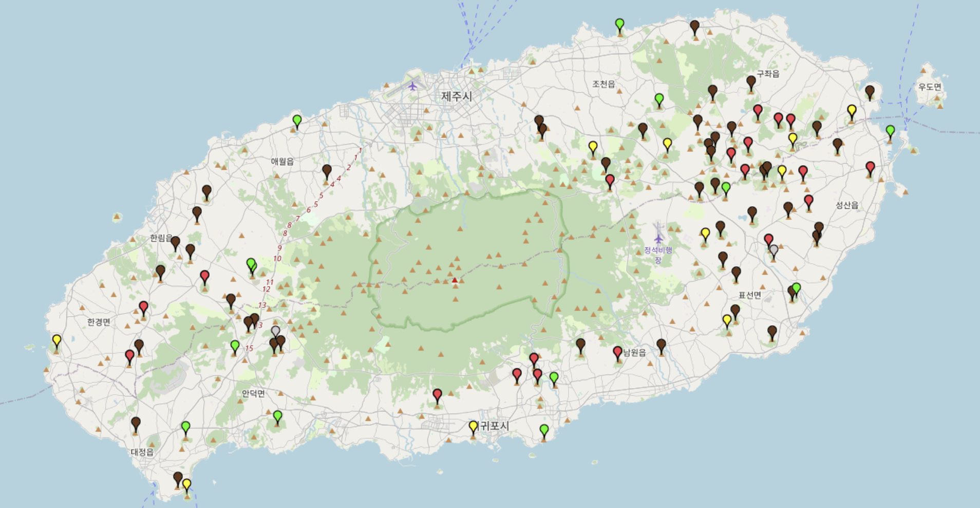The width and height of the screenshot is (980, 508).
Task: Click the green marker on the northern coast
Action: 619,24
